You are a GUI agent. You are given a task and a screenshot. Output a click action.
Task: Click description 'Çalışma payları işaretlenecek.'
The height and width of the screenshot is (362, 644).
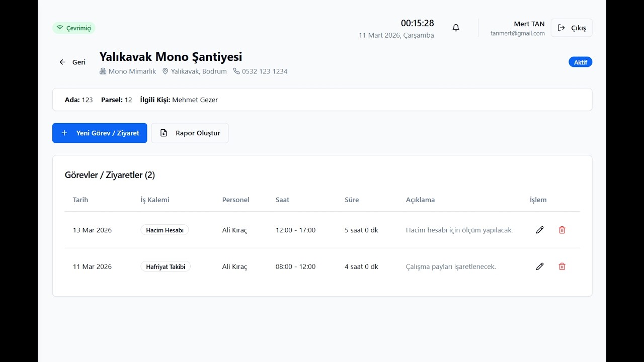coord(451,266)
